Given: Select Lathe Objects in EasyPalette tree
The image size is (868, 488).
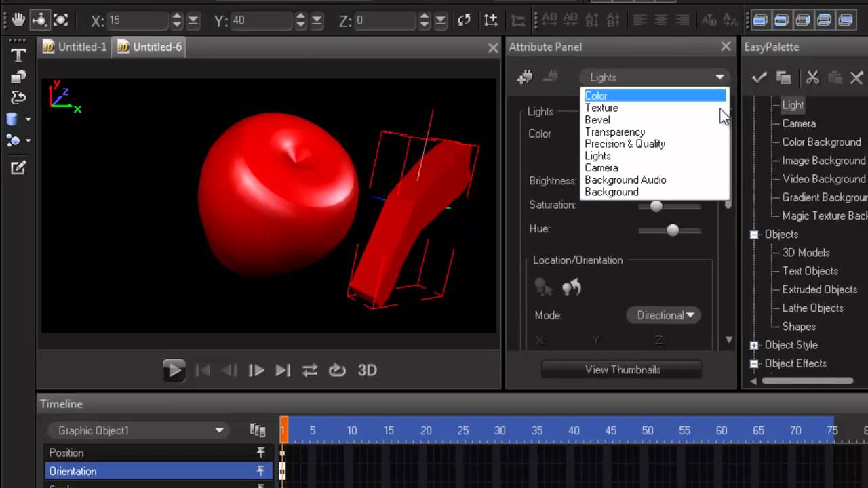Looking at the screenshot, I should click(812, 308).
